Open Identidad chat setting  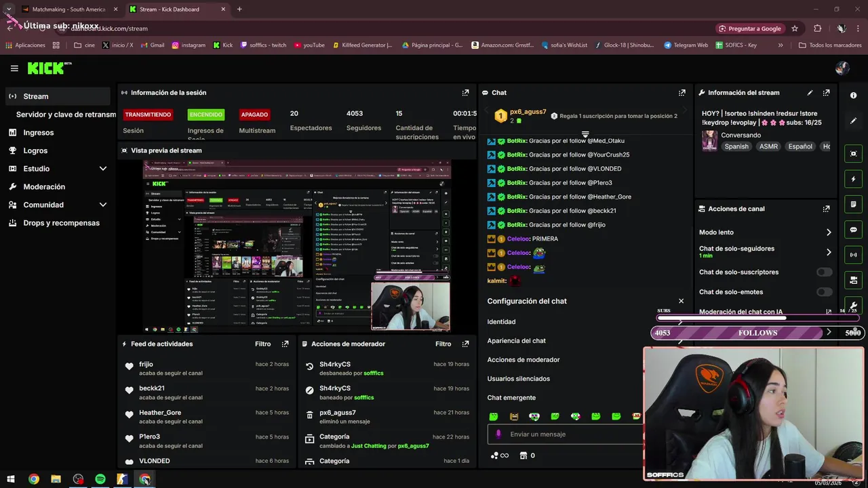coord(501,322)
